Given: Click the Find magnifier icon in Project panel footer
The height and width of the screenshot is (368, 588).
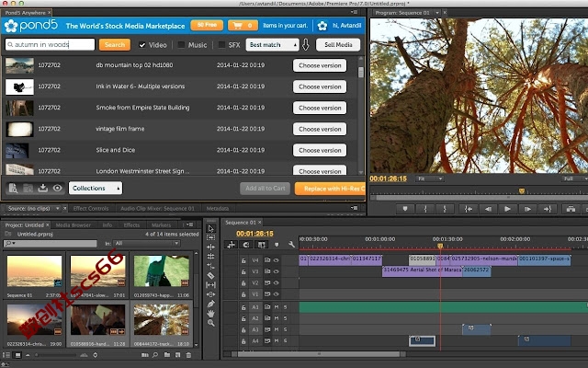Looking at the screenshot, I should pos(155,354).
